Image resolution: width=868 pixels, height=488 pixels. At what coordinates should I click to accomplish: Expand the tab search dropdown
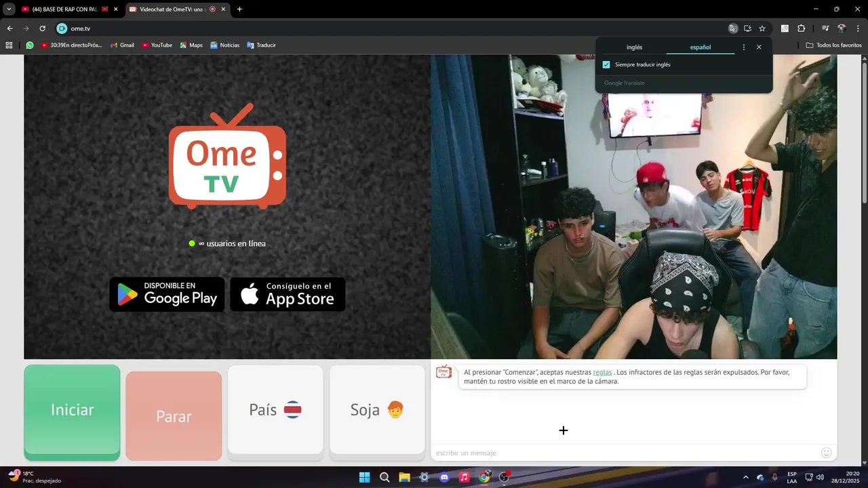pyautogui.click(x=9, y=9)
